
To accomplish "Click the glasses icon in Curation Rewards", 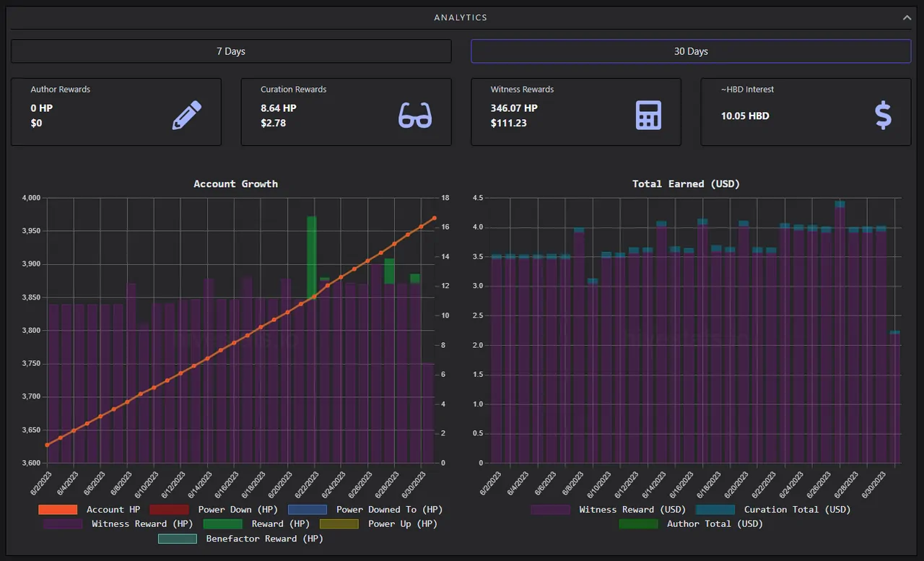I will [415, 116].
